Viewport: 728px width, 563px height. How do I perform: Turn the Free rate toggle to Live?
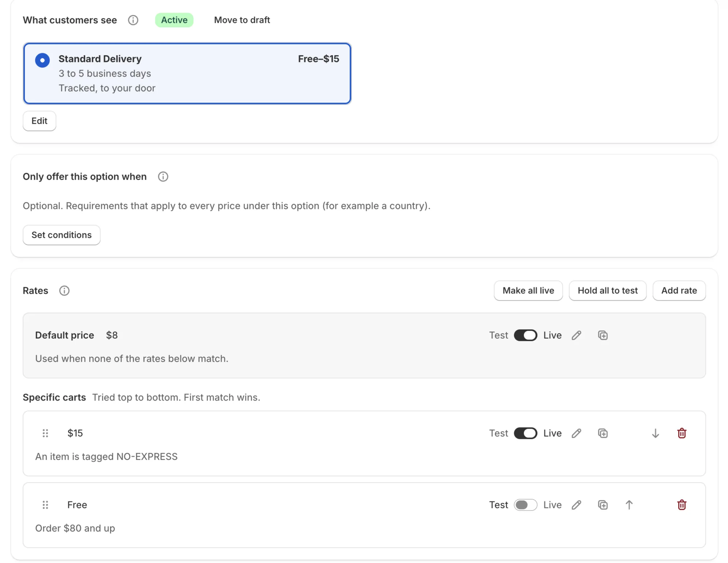pyautogui.click(x=526, y=505)
